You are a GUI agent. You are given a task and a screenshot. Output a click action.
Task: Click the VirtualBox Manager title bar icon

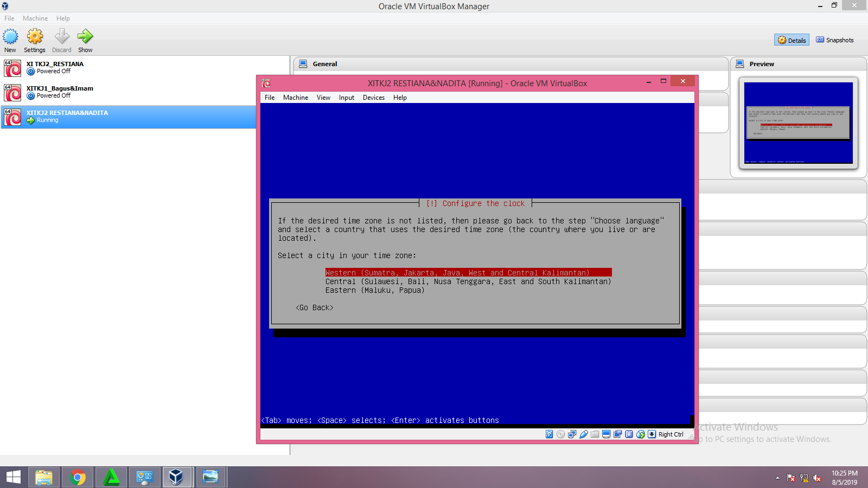5,6
